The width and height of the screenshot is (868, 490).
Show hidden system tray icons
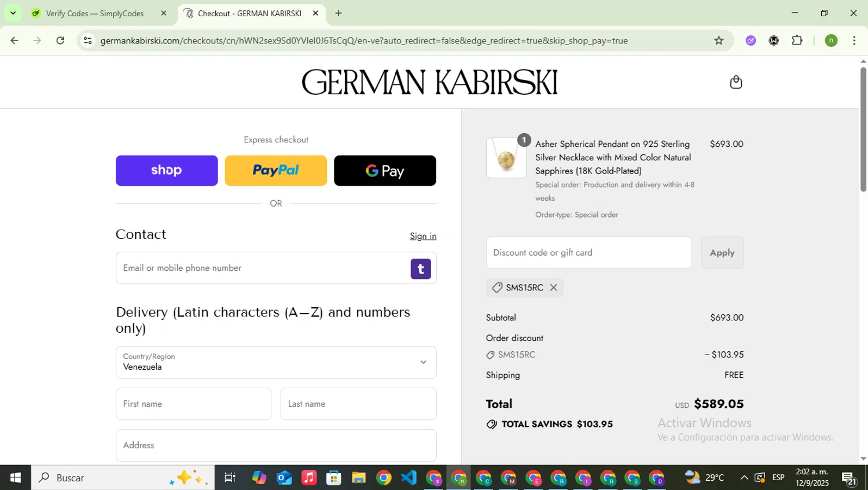point(744,477)
